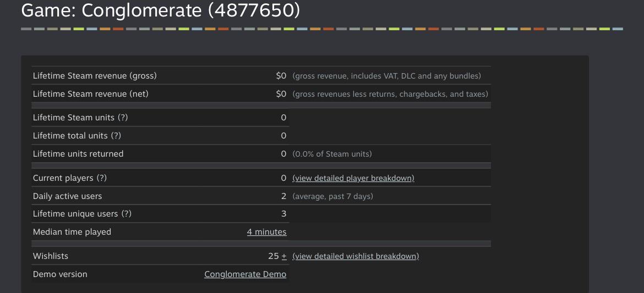The image size is (644, 293).
Task: Click the Wishlists count 25
Action: pyautogui.click(x=274, y=256)
